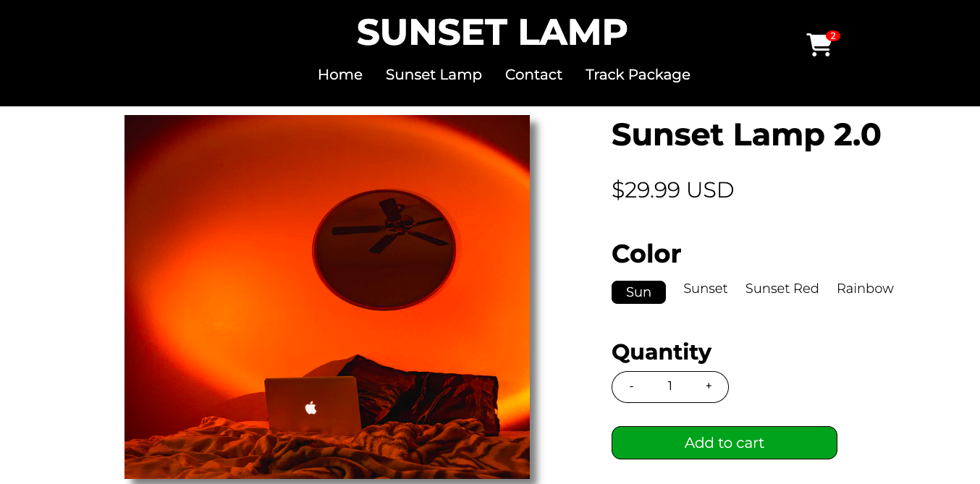Click the $29.99 USD price text
This screenshot has height=484, width=980.
pyautogui.click(x=673, y=190)
